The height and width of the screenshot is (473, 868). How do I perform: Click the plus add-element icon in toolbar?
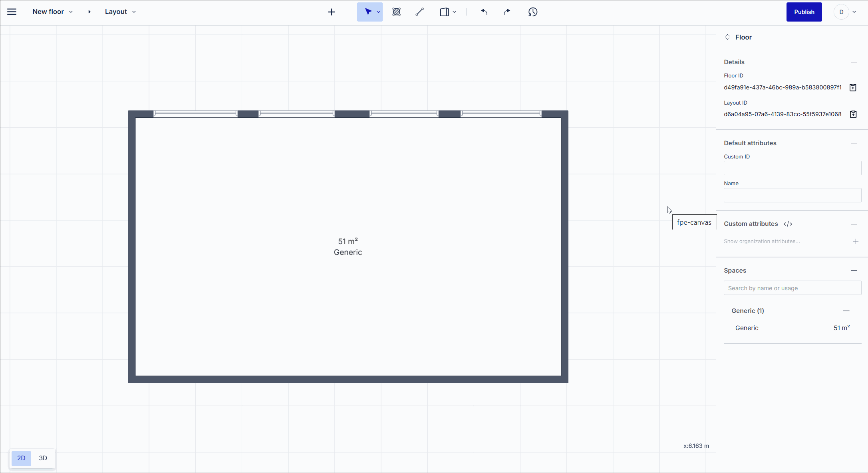pyautogui.click(x=332, y=12)
